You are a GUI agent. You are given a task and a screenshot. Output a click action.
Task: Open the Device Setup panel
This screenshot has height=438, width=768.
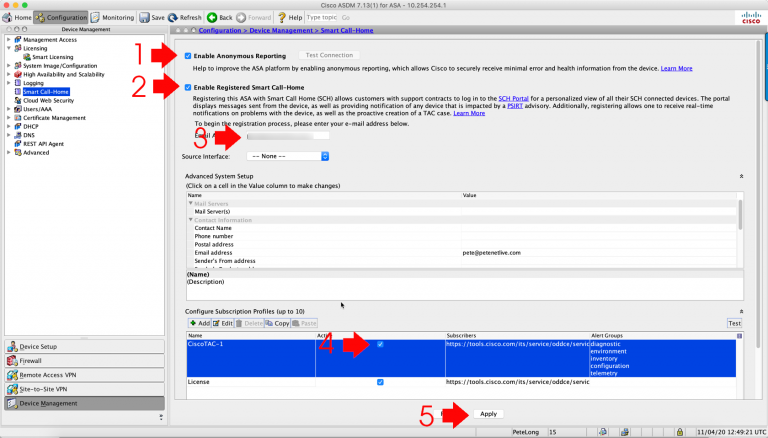click(84, 347)
